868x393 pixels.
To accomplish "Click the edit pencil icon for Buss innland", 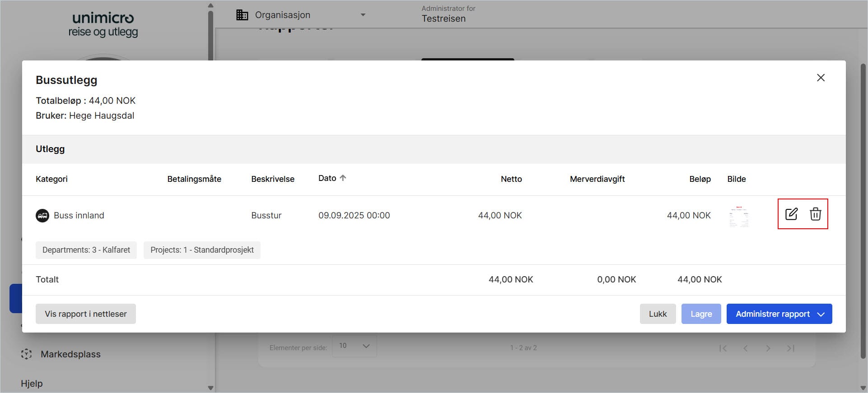I will coord(791,214).
